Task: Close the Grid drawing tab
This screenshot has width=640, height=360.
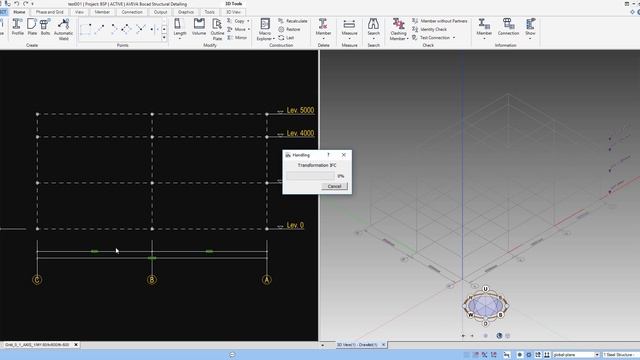Action: tap(76, 345)
